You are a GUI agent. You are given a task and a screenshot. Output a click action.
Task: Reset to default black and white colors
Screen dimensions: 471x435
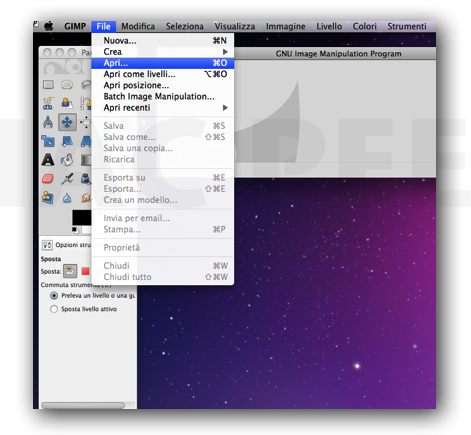tap(75, 230)
